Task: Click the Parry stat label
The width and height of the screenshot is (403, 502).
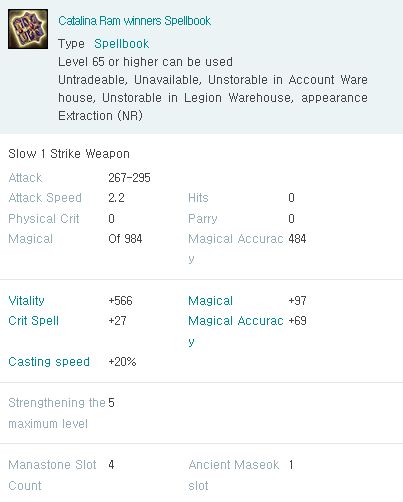Action: tap(203, 219)
